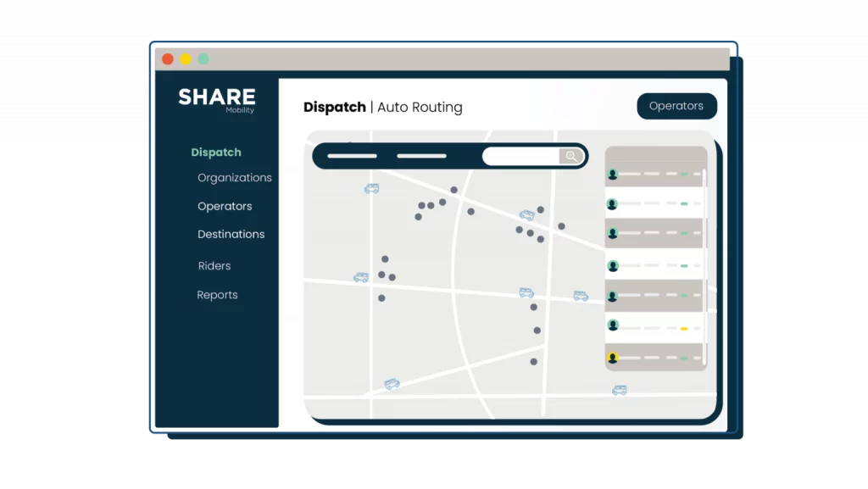Click the van icon under the search bar's left end
This screenshot has width=868, height=489.
[371, 189]
